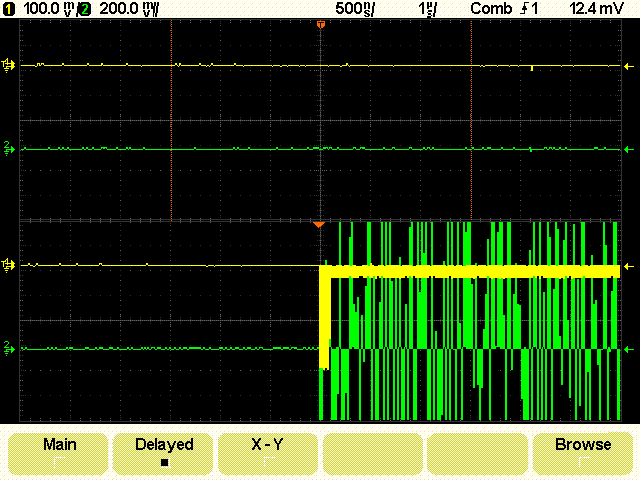Click channel 2 ground marker in upper window

[9, 149]
